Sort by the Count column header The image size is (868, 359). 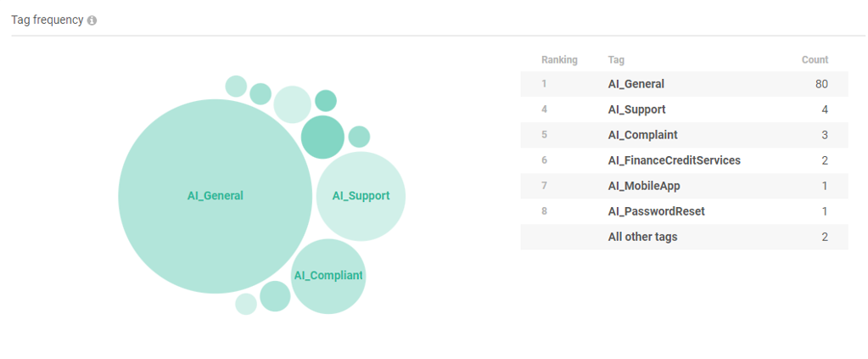pos(815,60)
